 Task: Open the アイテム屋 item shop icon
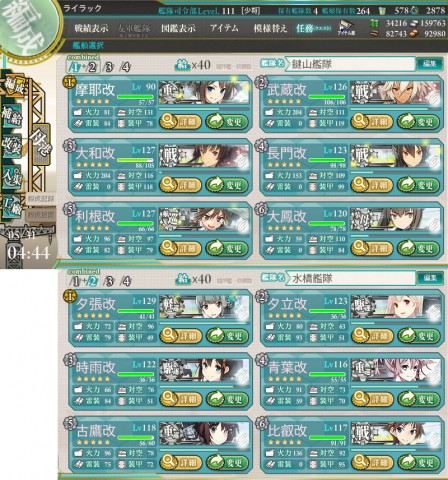click(x=347, y=27)
